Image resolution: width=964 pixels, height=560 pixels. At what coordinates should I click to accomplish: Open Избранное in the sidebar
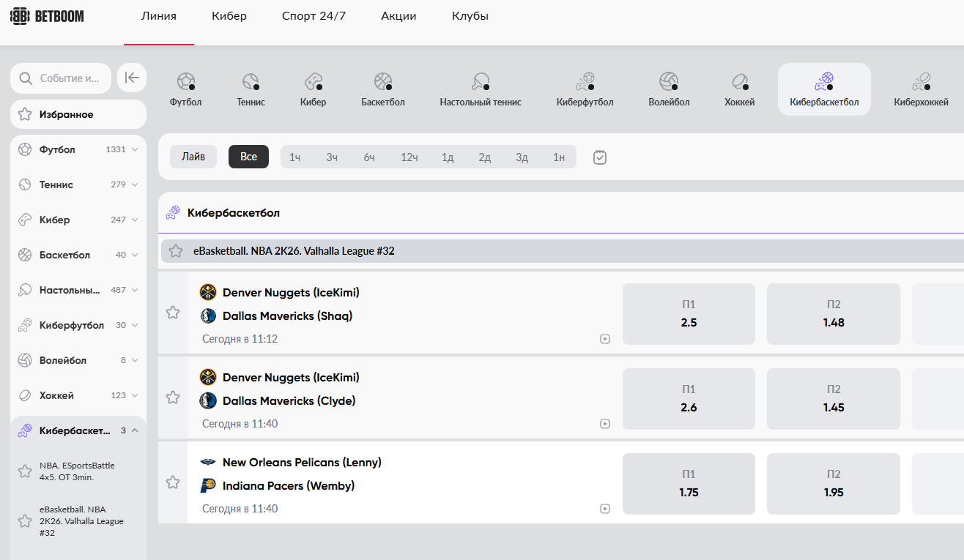coord(78,114)
